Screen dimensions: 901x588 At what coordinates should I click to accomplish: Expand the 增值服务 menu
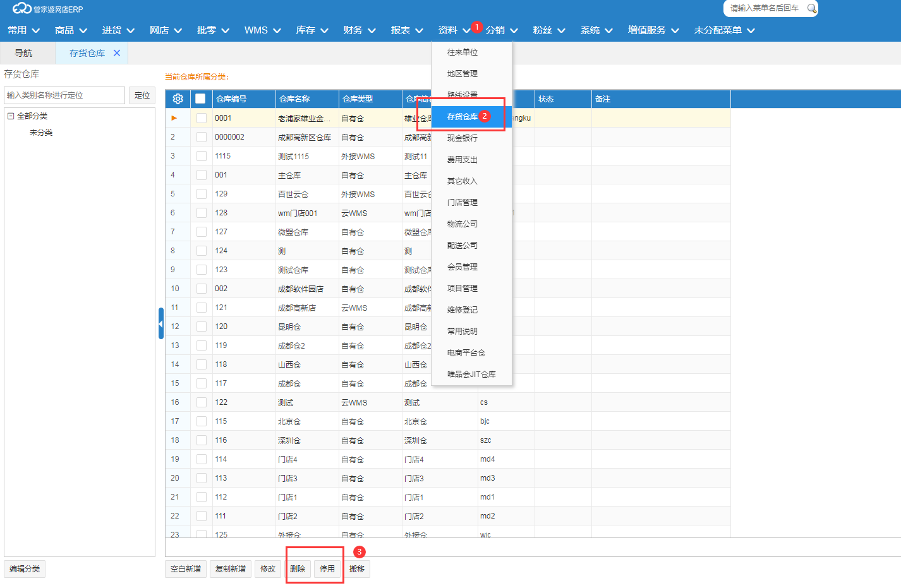[x=653, y=30]
